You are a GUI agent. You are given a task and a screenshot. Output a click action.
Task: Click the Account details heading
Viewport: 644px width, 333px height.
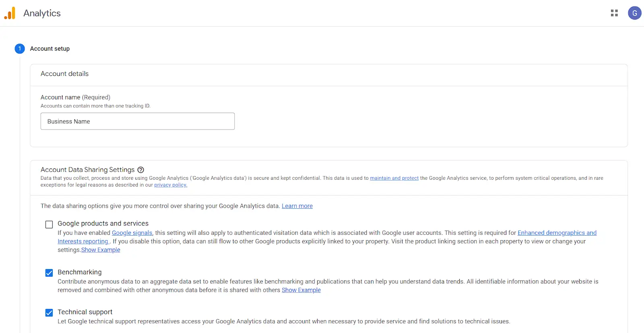pos(64,74)
